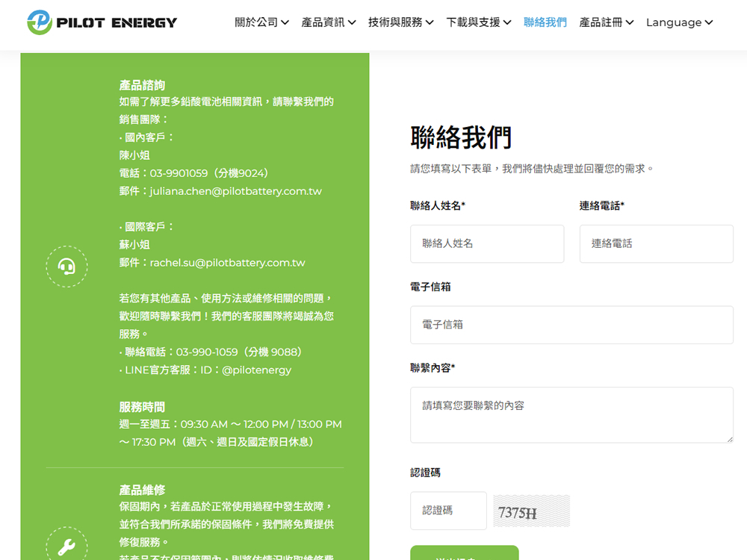The width and height of the screenshot is (747, 560).
Task: Click the 聯繫內容 message textarea
Action: pyautogui.click(x=571, y=414)
